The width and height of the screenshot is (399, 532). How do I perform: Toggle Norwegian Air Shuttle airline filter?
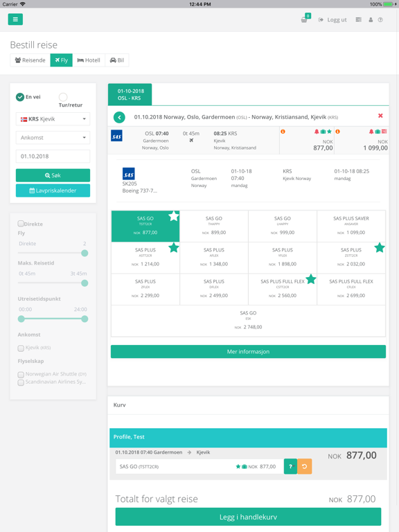[x=21, y=375]
